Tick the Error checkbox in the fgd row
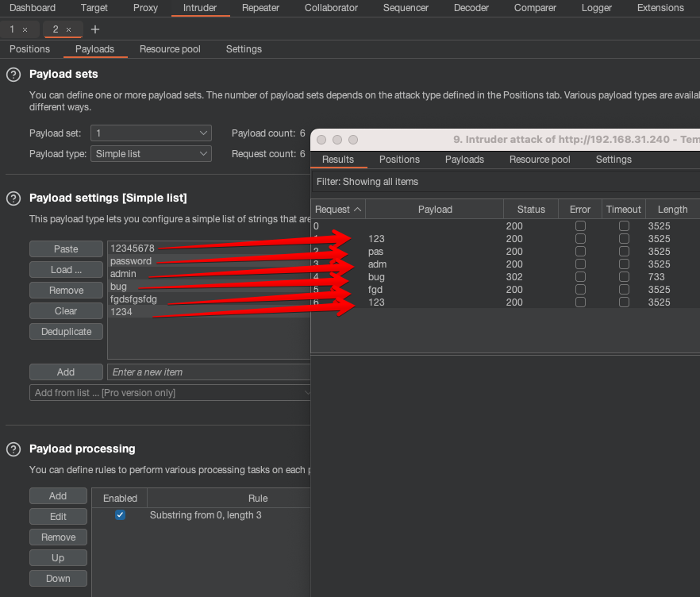 click(580, 290)
